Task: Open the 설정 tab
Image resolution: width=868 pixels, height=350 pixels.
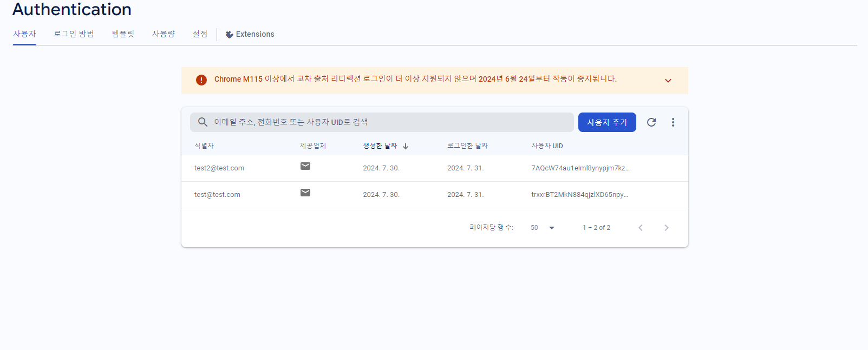Action: coord(200,34)
